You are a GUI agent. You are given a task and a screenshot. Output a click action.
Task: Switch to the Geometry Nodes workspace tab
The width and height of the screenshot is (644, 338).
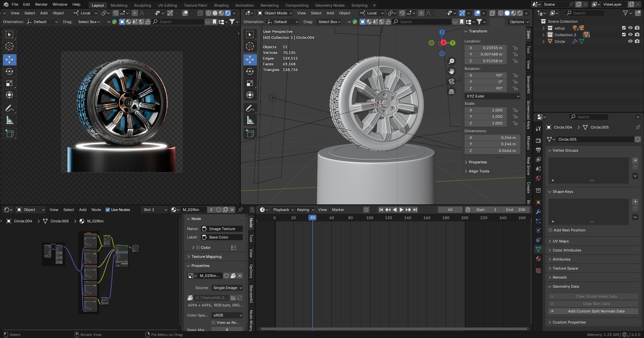point(330,5)
